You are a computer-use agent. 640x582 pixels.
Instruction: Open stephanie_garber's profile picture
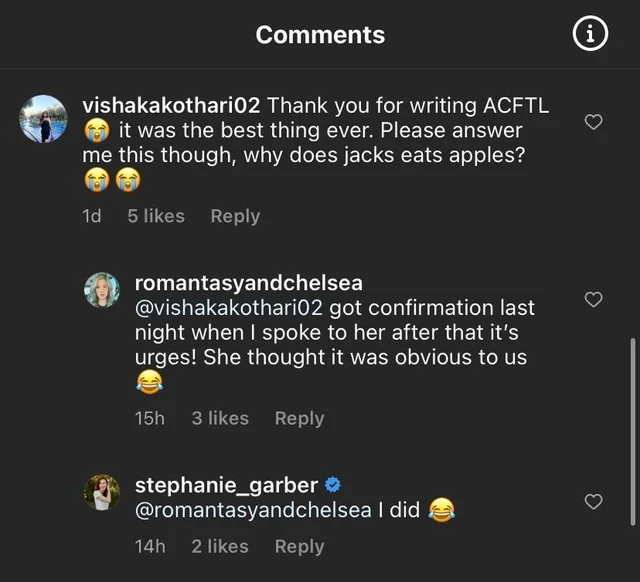[x=102, y=492]
